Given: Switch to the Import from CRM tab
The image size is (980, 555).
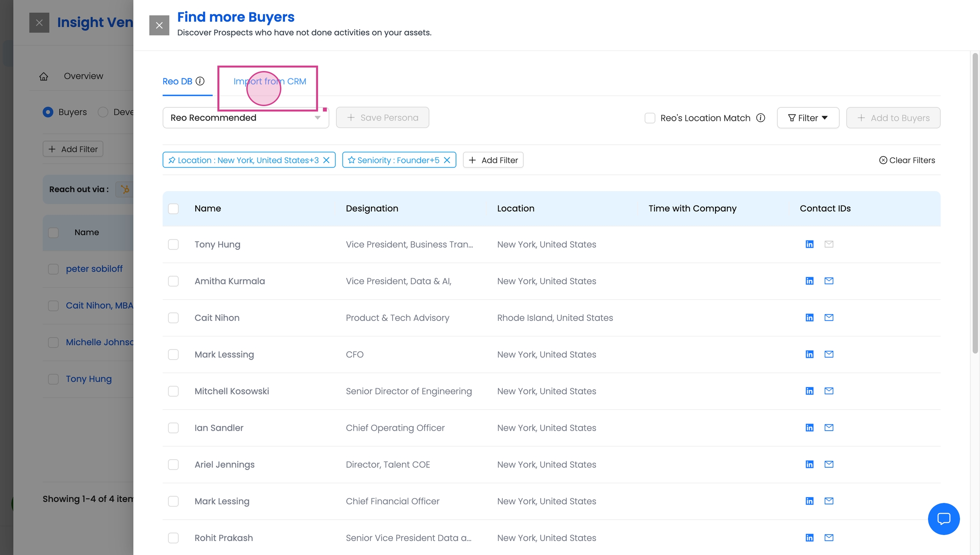Looking at the screenshot, I should pyautogui.click(x=270, y=81).
